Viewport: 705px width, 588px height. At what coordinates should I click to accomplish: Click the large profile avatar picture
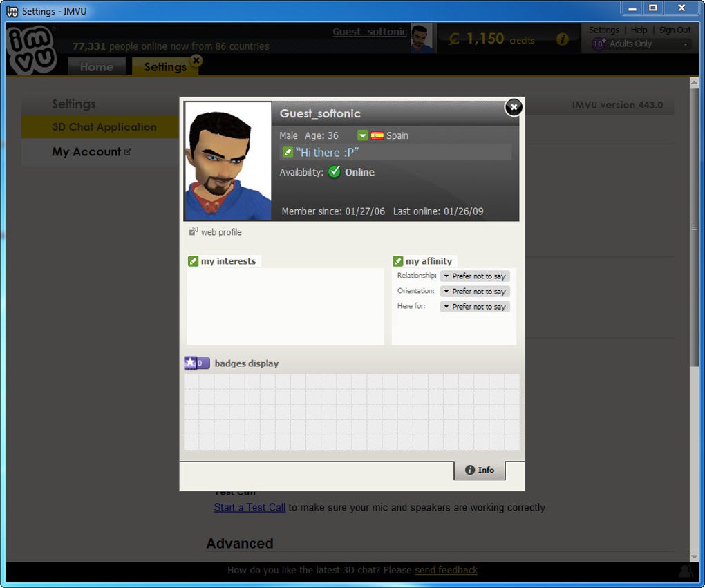228,162
